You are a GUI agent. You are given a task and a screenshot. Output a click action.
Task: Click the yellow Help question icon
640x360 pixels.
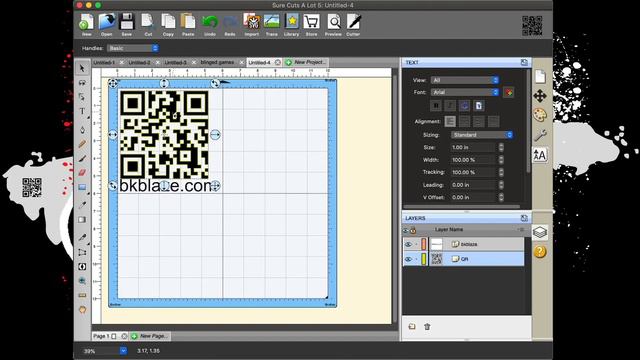540,252
